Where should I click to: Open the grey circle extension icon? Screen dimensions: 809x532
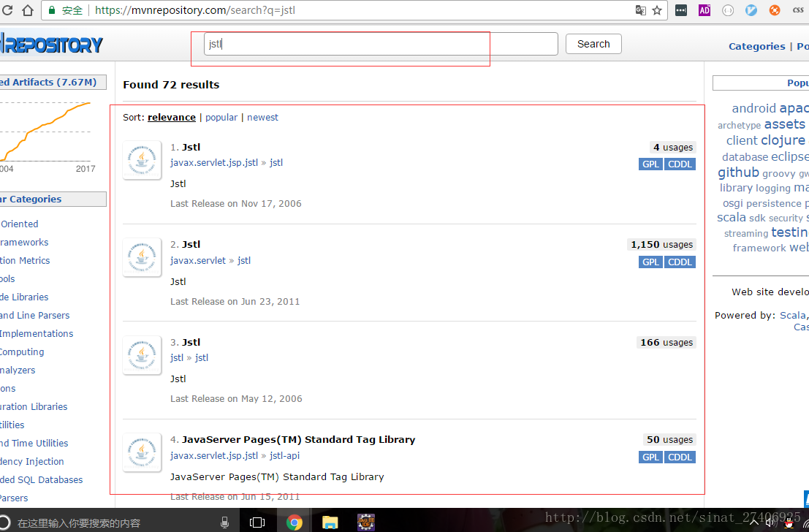tap(727, 10)
